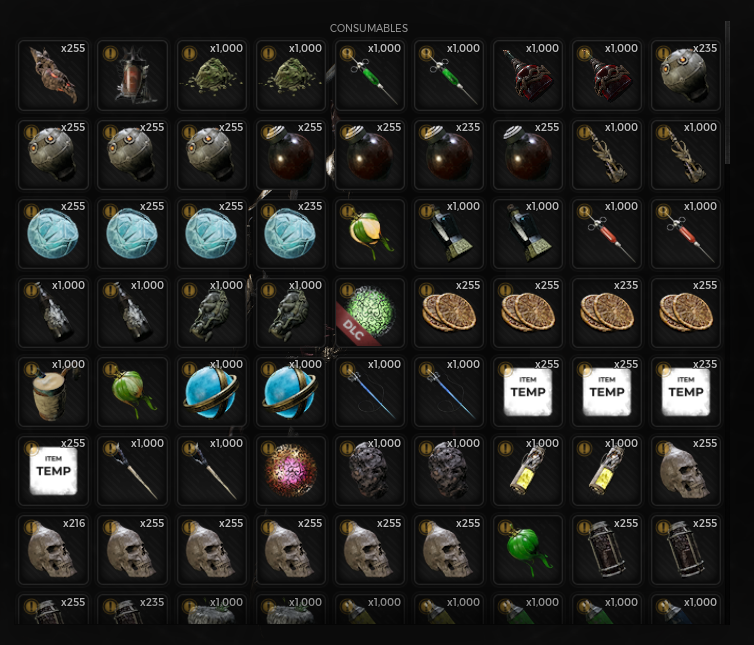Click the skull item at row end
This screenshot has width=754, height=645.
click(x=685, y=470)
